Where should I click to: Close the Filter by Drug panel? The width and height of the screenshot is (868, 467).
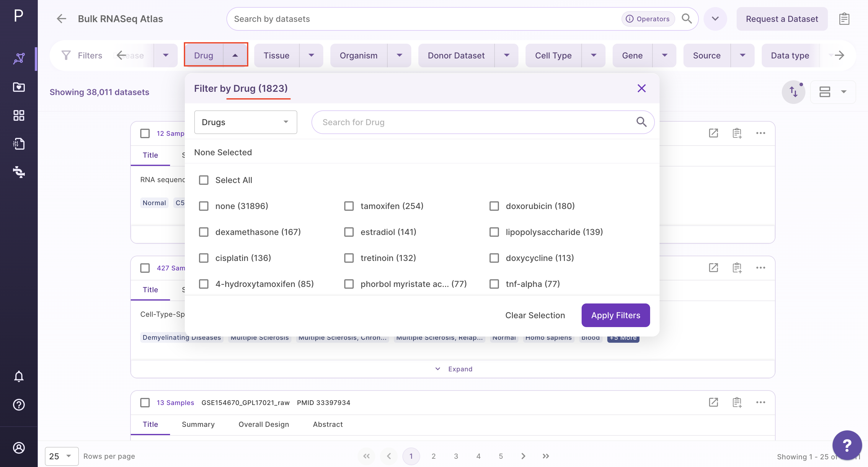tap(642, 88)
